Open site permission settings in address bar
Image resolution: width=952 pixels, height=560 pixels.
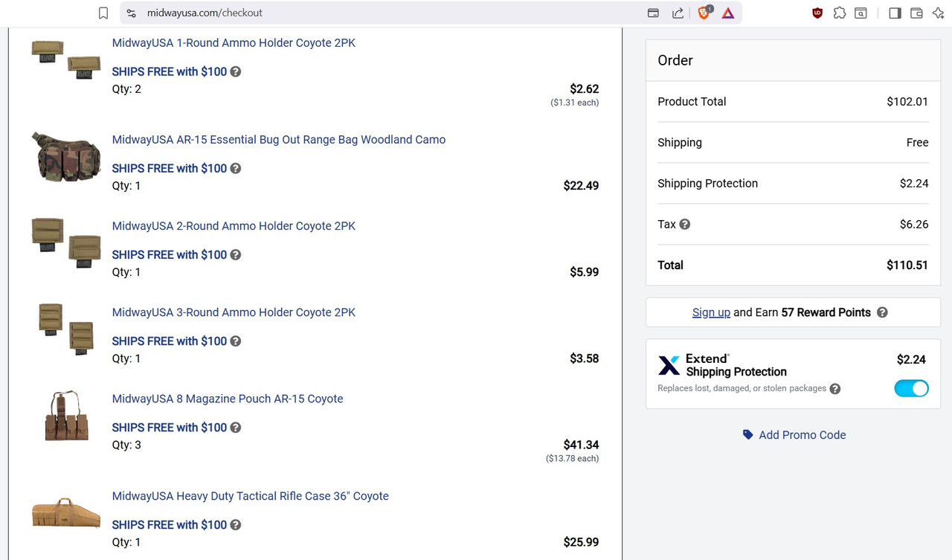point(132,13)
